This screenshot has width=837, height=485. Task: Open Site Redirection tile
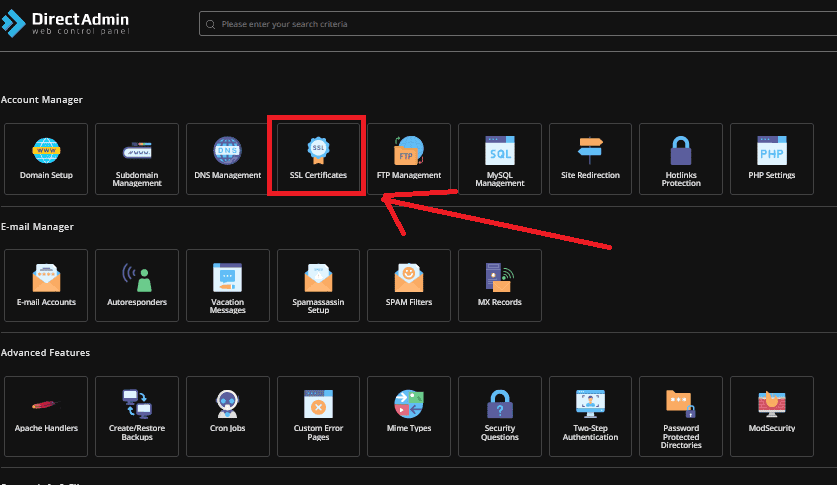coord(590,159)
